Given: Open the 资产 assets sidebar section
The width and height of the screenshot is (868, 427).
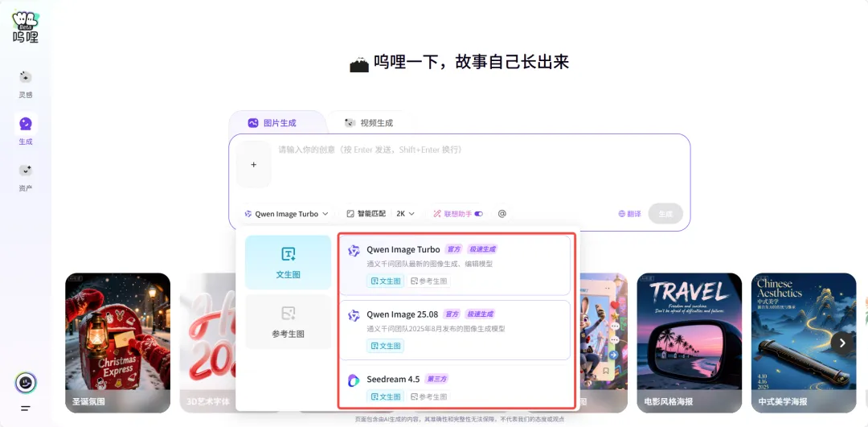Looking at the screenshot, I should pos(26,178).
